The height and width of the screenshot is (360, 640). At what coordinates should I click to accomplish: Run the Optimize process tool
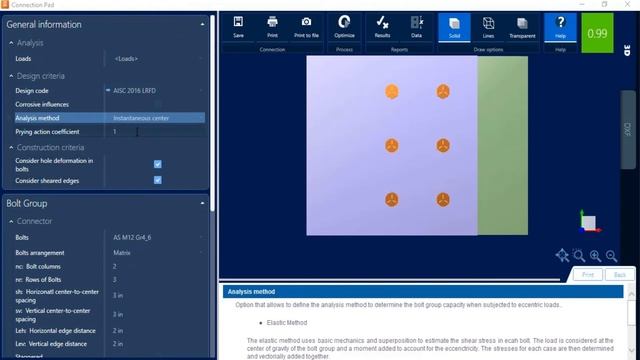344,27
